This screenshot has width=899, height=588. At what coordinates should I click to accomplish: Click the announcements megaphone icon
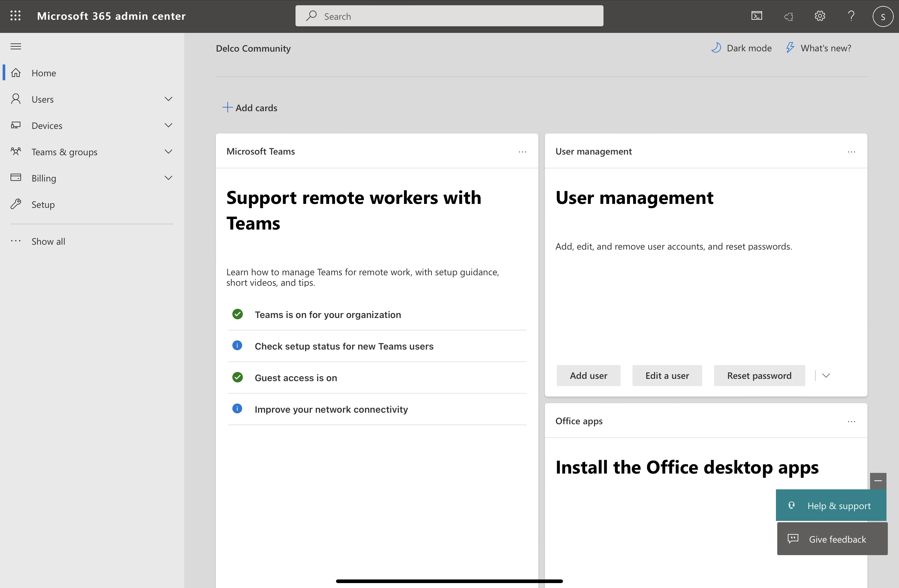pos(788,16)
